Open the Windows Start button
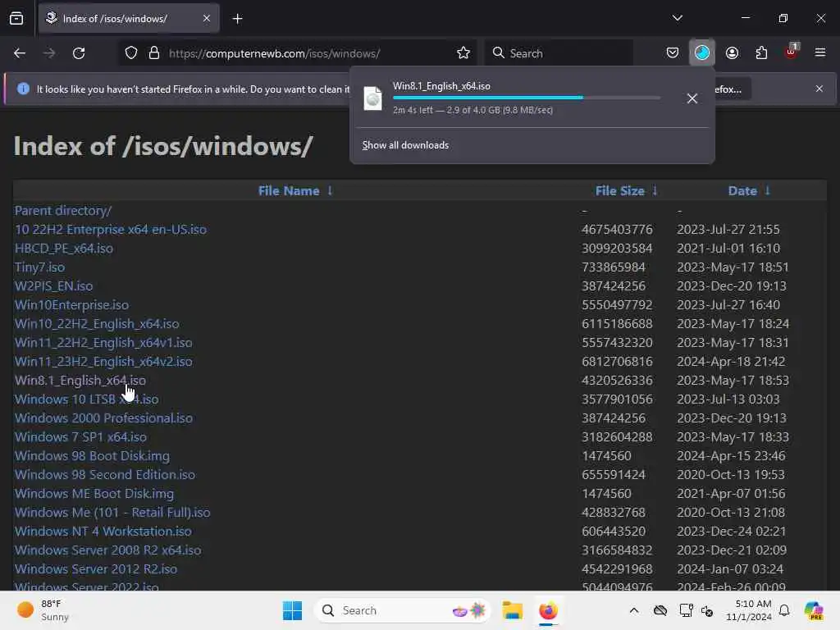This screenshot has width=840, height=630. pyautogui.click(x=293, y=610)
